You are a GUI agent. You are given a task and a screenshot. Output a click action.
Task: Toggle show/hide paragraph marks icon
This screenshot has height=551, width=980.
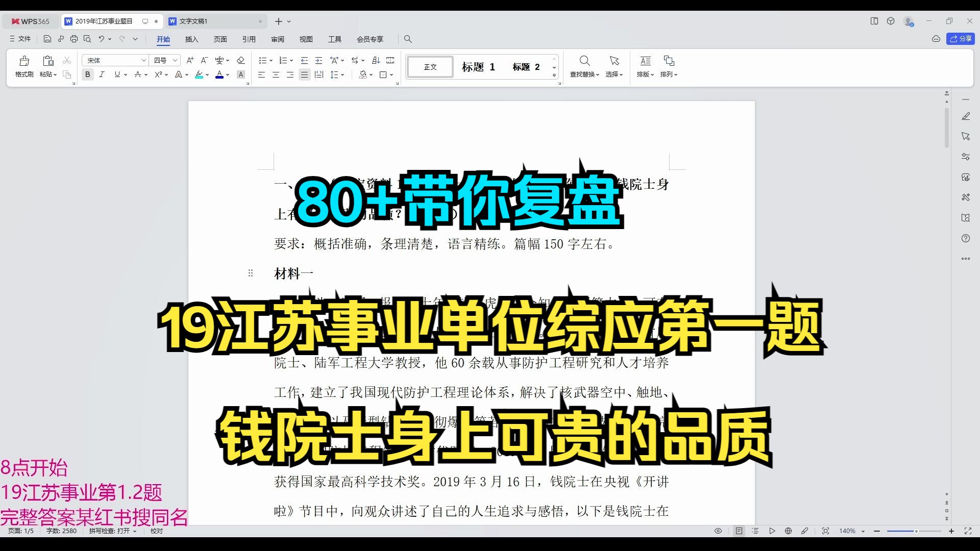[355, 60]
